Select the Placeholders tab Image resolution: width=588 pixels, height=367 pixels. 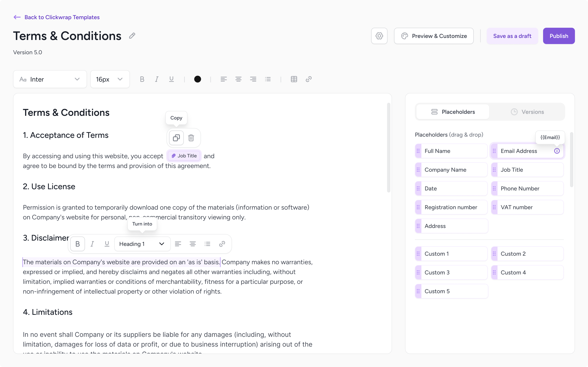point(452,112)
